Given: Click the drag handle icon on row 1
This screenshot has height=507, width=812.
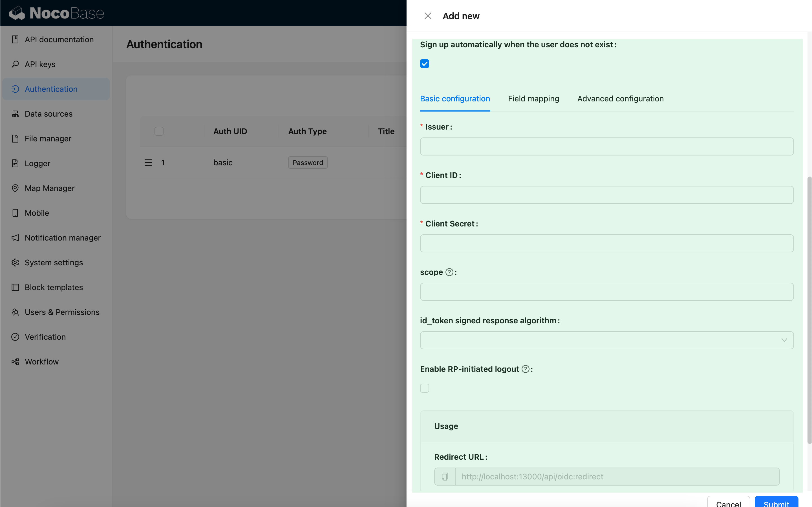Looking at the screenshot, I should pos(148,163).
